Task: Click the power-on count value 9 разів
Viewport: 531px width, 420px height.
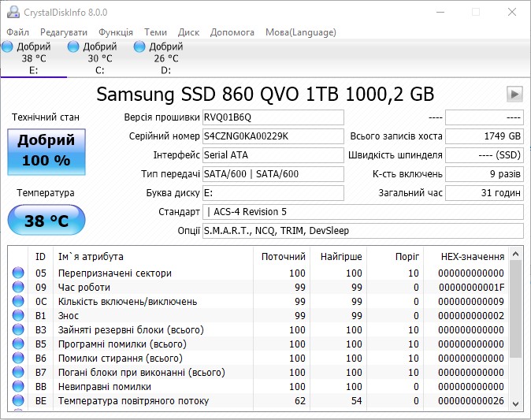Action: 485,174
